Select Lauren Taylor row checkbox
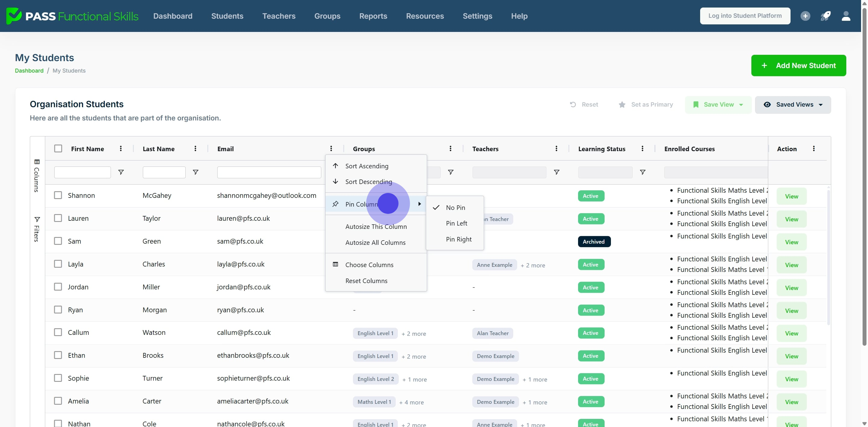The width and height of the screenshot is (868, 427). pos(58,218)
